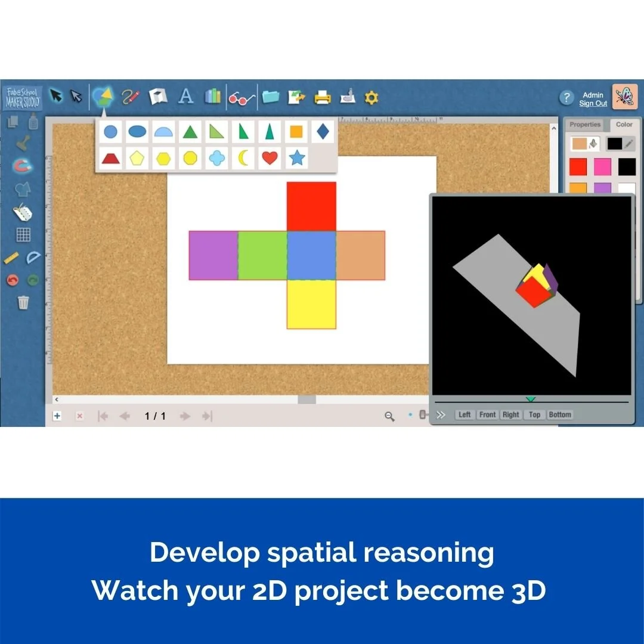
Task: Click the blue protractor tool
Action: (33, 258)
